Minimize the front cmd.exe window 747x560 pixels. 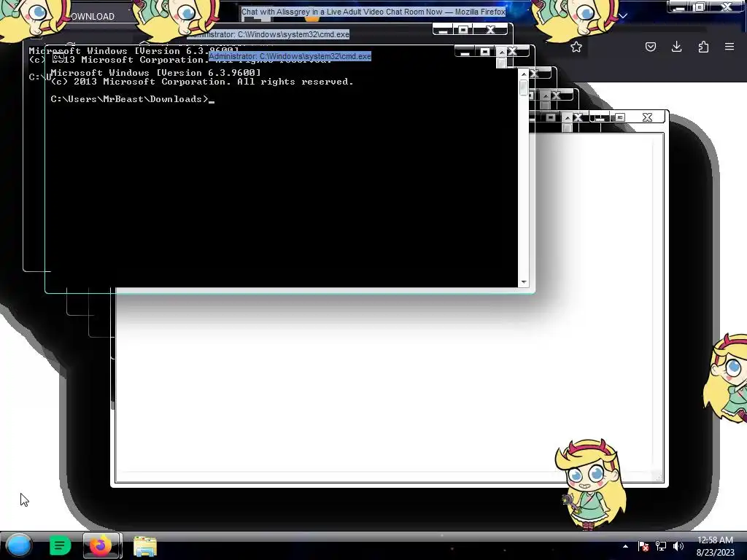[x=465, y=52]
